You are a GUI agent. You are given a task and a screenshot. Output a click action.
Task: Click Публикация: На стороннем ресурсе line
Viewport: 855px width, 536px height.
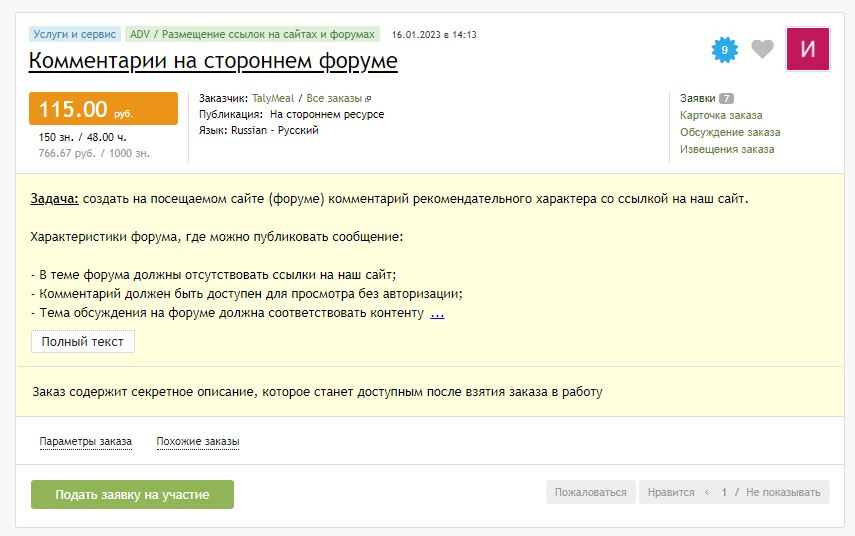291,114
